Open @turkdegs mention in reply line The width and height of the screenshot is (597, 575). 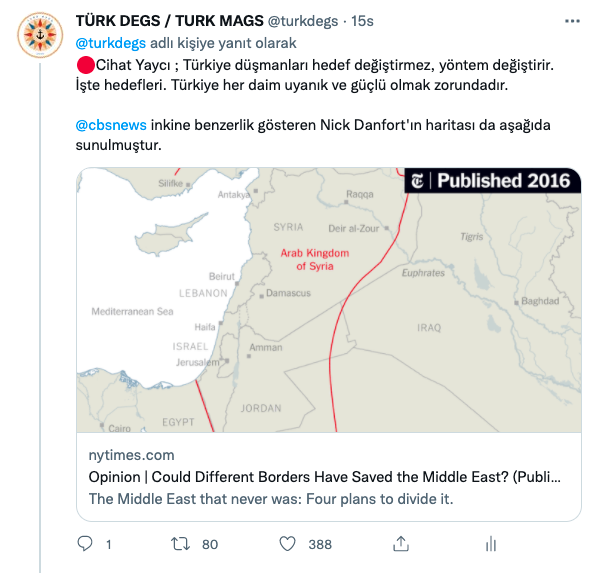(x=110, y=43)
